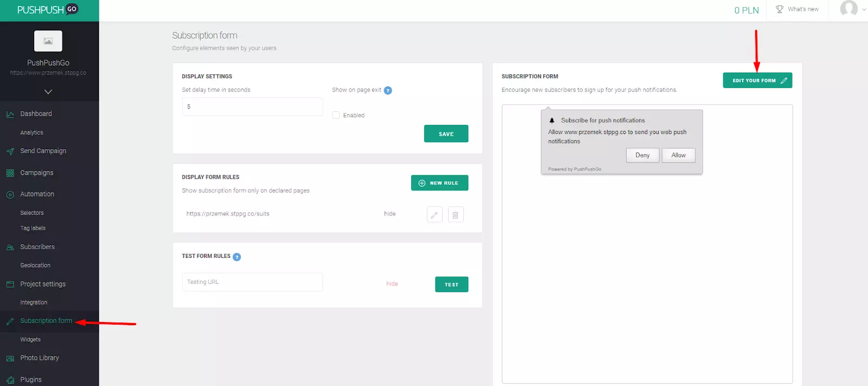This screenshot has height=386, width=868.
Task: Edit the przemek.stppg.co/suits rule with pencil icon
Action: [x=435, y=214]
